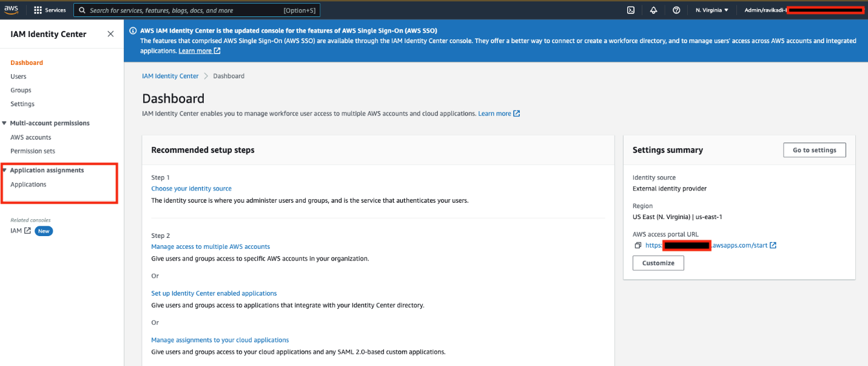Close the IAM Identity Center sidebar

click(x=110, y=34)
